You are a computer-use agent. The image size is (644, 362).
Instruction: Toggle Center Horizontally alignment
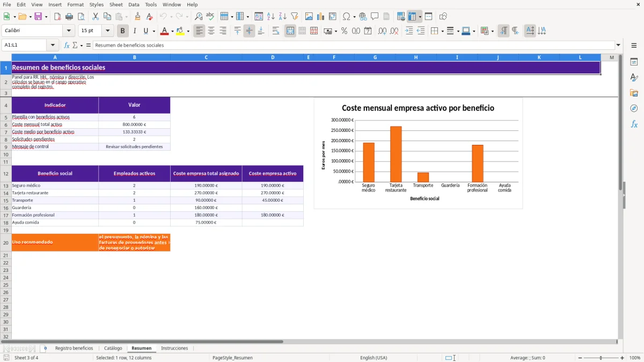[211, 31]
